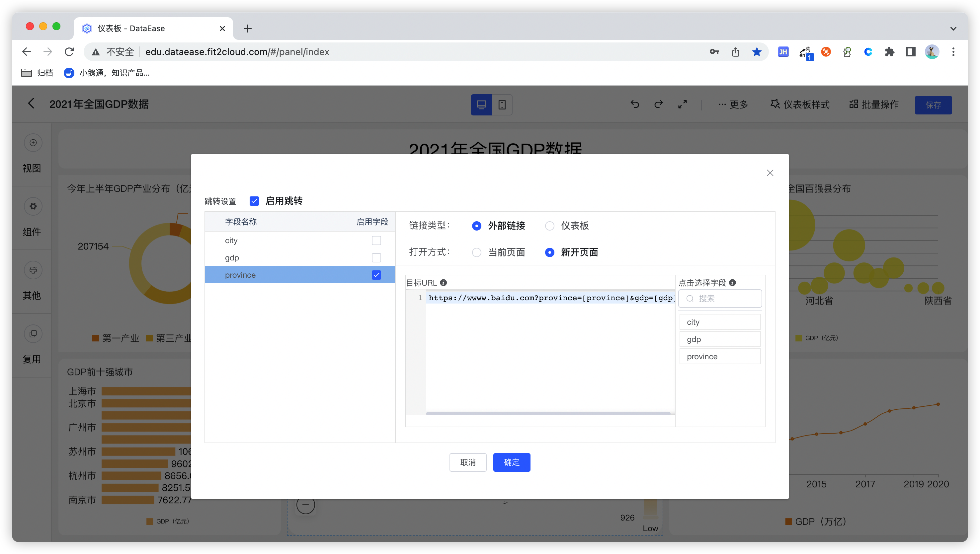
Task: Click the redo icon in the toolbar
Action: (658, 104)
